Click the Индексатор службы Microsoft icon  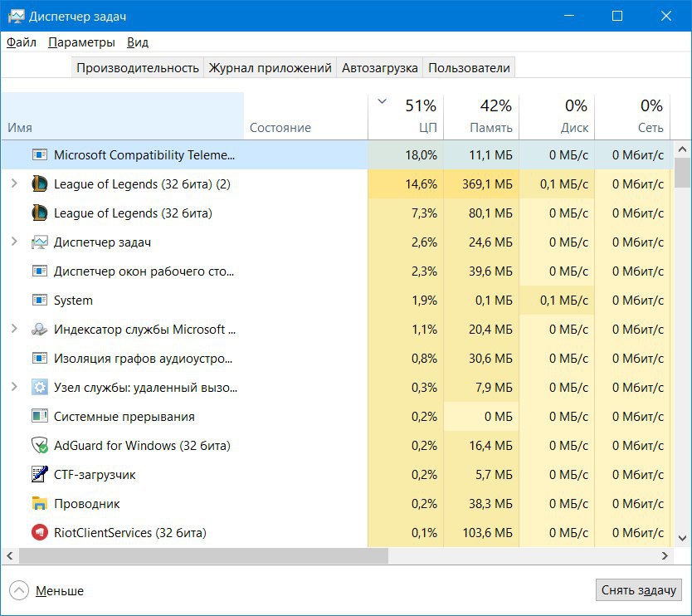(40, 330)
